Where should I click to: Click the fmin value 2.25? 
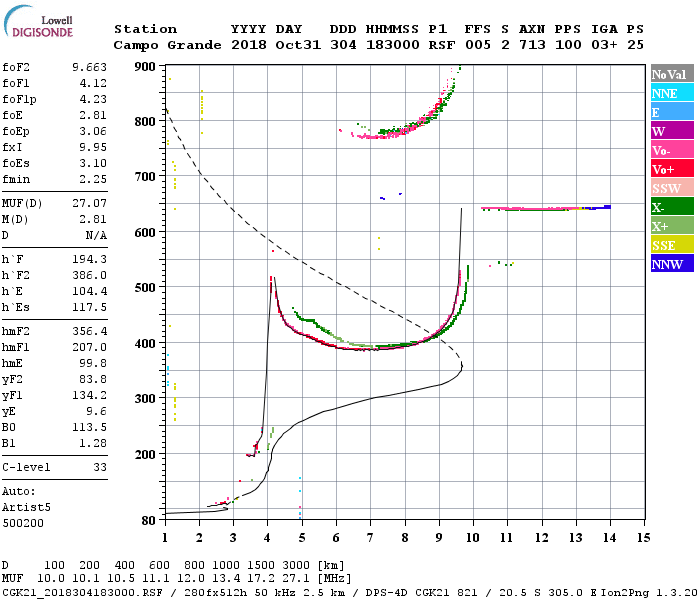pos(93,180)
